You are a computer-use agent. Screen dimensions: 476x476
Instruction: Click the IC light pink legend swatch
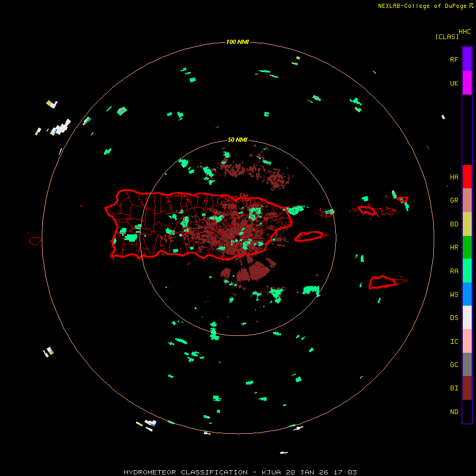(x=467, y=341)
